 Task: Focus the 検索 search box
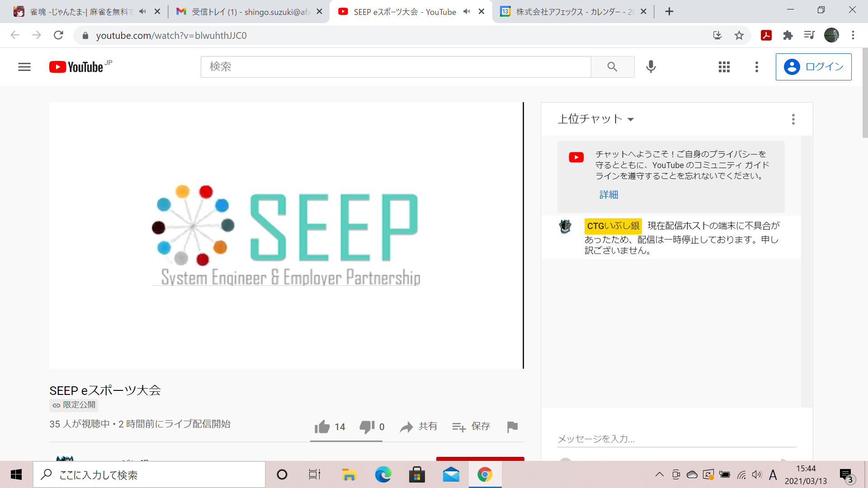(396, 67)
